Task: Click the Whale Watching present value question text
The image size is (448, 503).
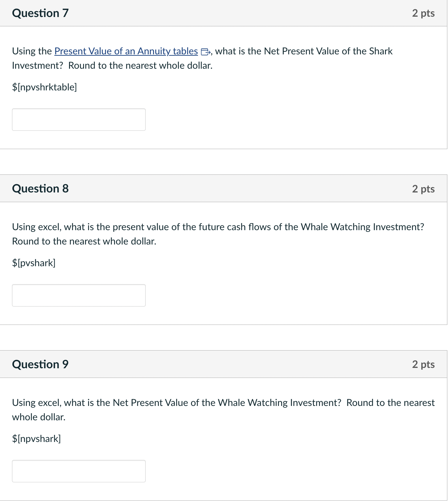Action: (217, 233)
